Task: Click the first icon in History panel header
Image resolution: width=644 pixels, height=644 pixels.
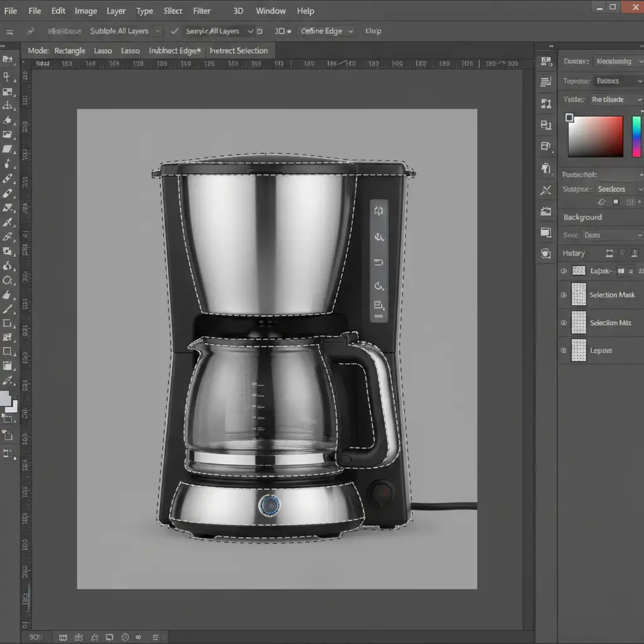Action: click(x=609, y=253)
